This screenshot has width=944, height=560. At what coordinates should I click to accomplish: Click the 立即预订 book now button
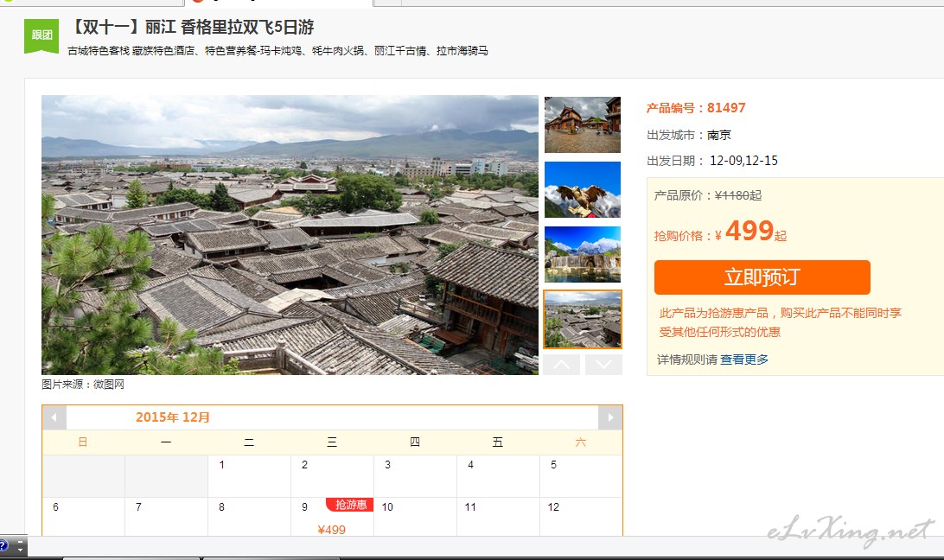[x=762, y=277]
